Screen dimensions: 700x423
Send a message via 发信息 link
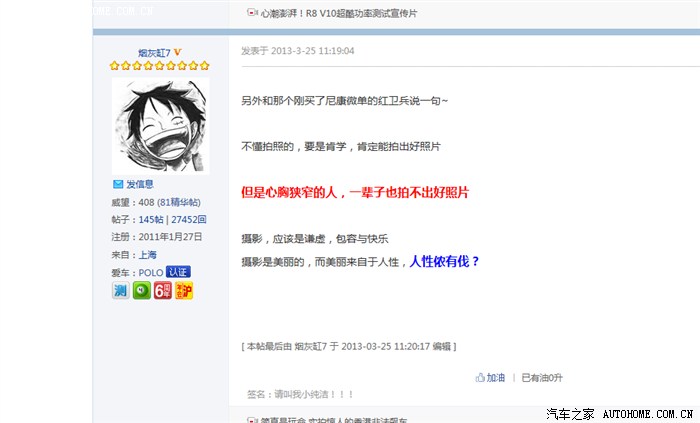140,184
